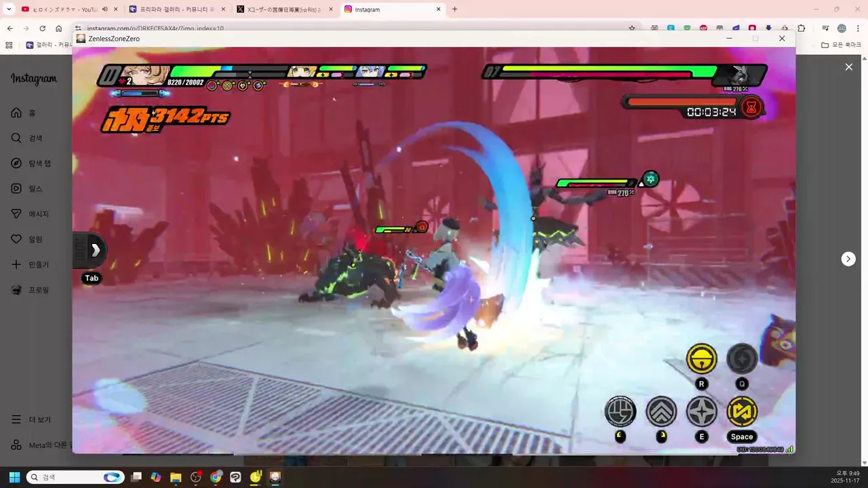Image resolution: width=868 pixels, height=488 pixels.
Task: Click the dodge double-chevron button
Action: pyautogui.click(x=660, y=411)
